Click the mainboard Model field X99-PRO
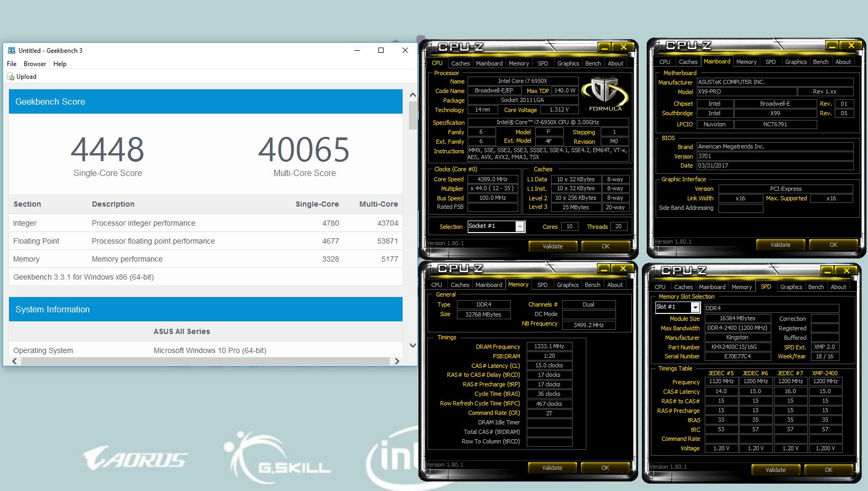 (x=746, y=92)
